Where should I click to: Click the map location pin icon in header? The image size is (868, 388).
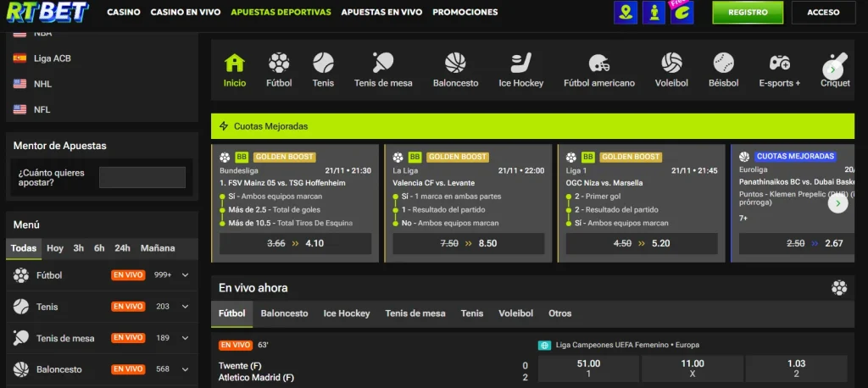[626, 12]
